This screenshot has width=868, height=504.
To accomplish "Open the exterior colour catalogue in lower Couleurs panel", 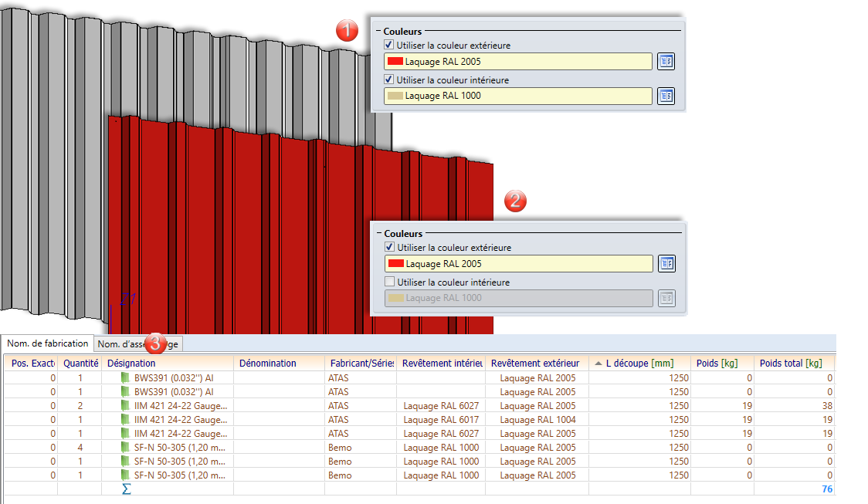I will point(667,264).
